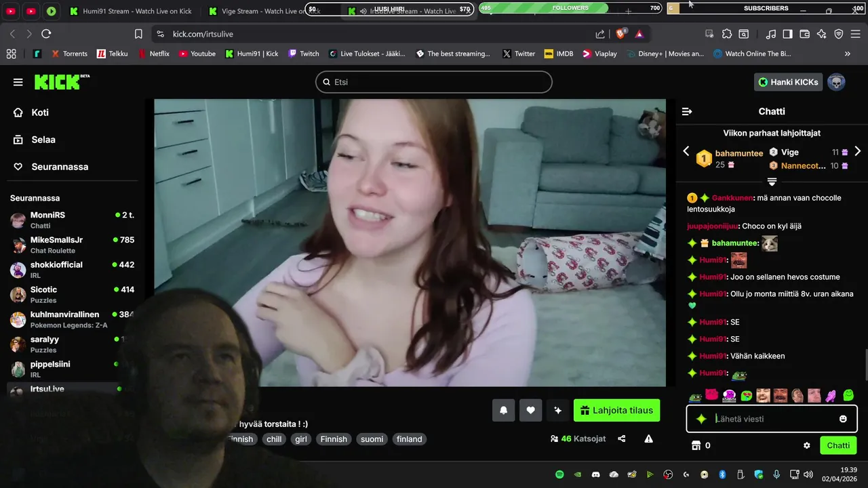This screenshot has width=868, height=488.
Task: Toggle stream notifications with the bell button
Action: click(503, 410)
